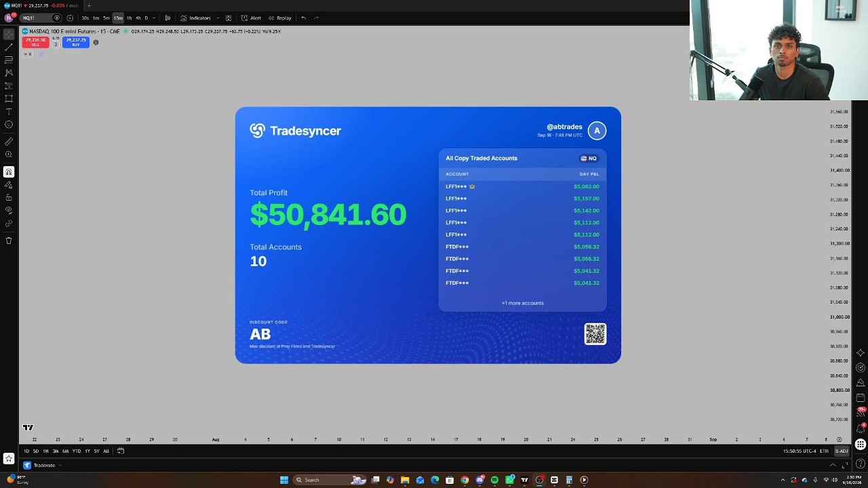Select the text annotation tool
868x488 pixels.
click(9, 111)
